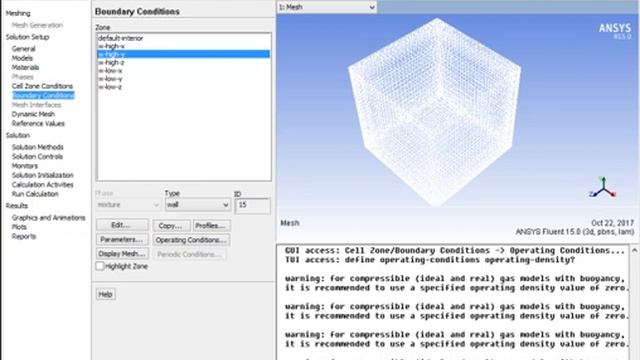Select Boundary Conditions in navigation tree
This screenshot has width=640, height=360.
tap(43, 96)
